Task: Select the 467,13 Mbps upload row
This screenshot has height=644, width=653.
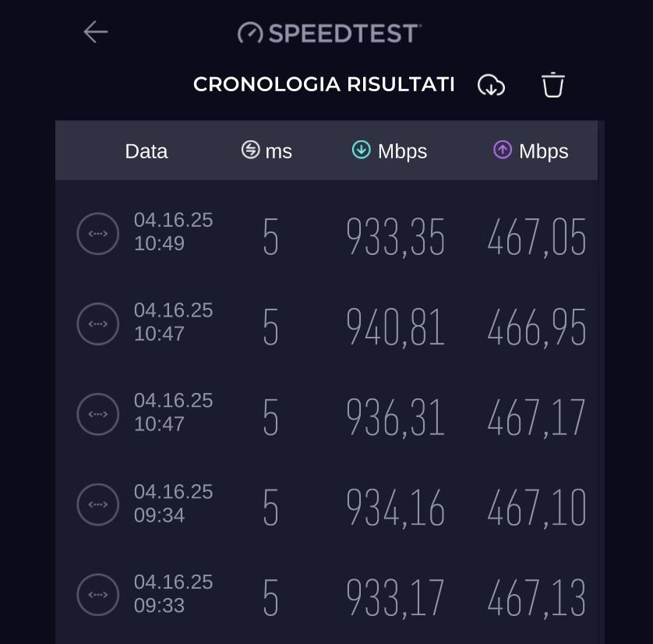Action: tap(536, 599)
